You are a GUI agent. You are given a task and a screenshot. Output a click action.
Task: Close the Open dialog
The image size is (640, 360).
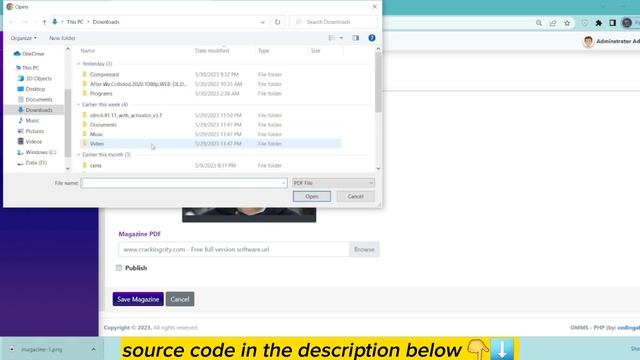tap(375, 7)
